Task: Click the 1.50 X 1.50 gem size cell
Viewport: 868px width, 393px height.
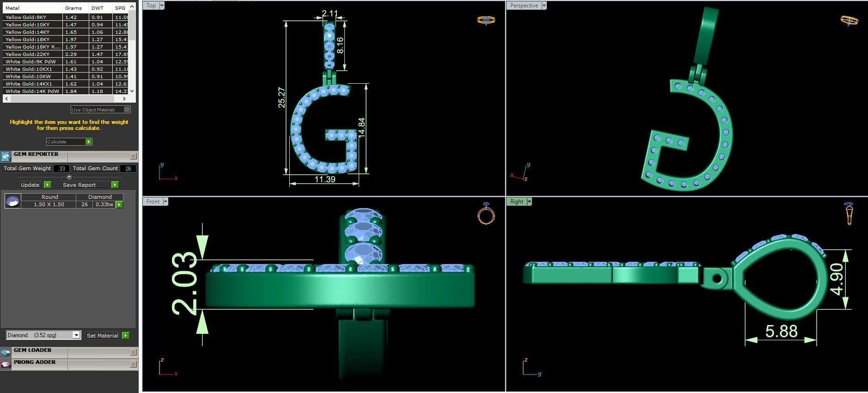Action: (x=49, y=204)
